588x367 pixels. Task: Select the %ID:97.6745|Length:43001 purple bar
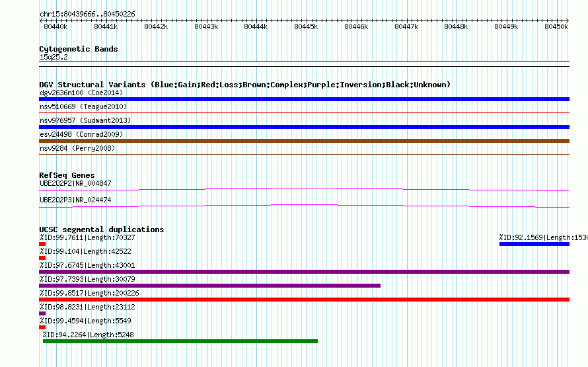pyautogui.click(x=304, y=272)
